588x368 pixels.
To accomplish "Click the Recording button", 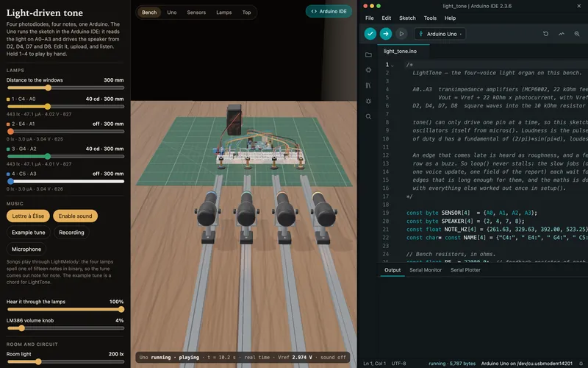I will (71, 233).
